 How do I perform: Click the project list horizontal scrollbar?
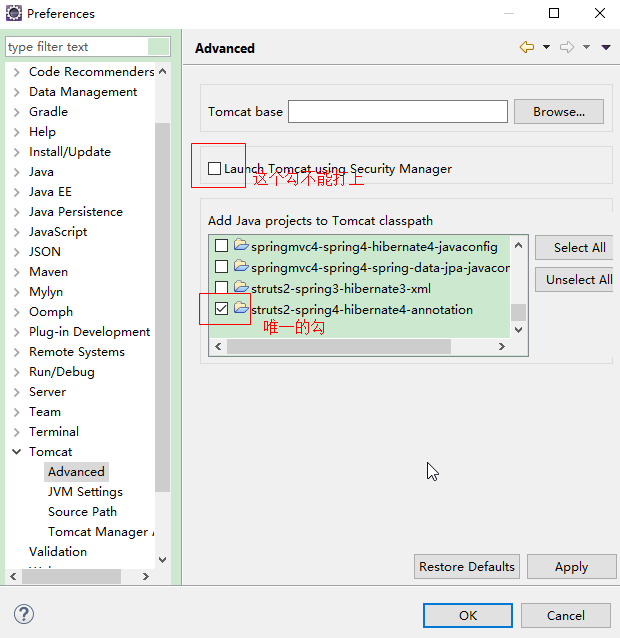coord(338,346)
